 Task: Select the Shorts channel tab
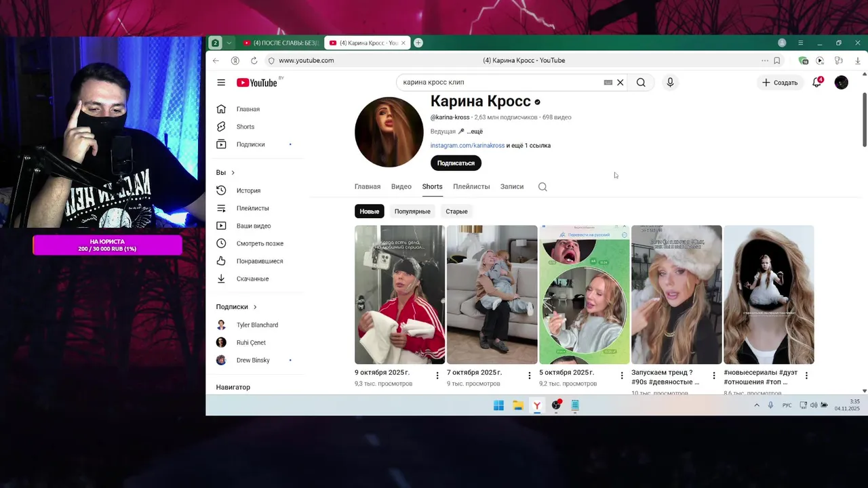tap(432, 187)
